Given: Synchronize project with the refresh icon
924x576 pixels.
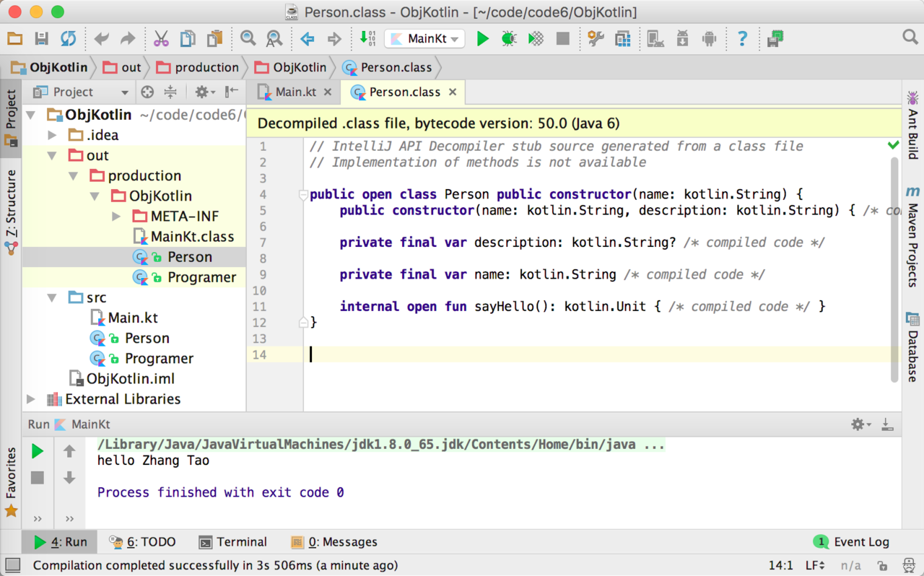Looking at the screenshot, I should pyautogui.click(x=68, y=39).
